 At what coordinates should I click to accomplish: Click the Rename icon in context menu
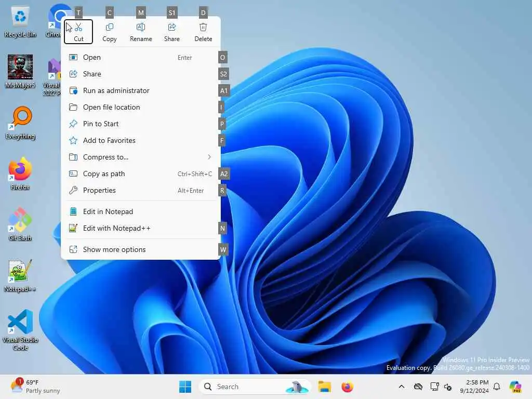(141, 27)
